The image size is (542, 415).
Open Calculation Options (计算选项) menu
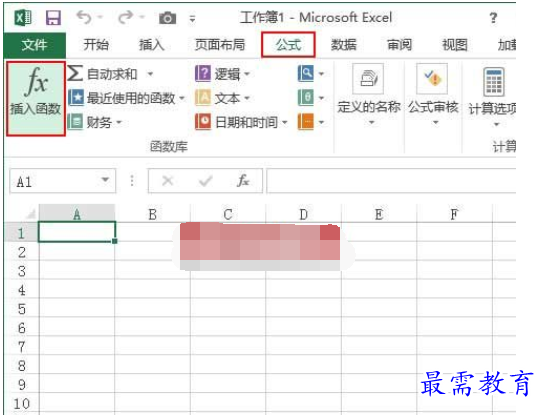(x=492, y=97)
